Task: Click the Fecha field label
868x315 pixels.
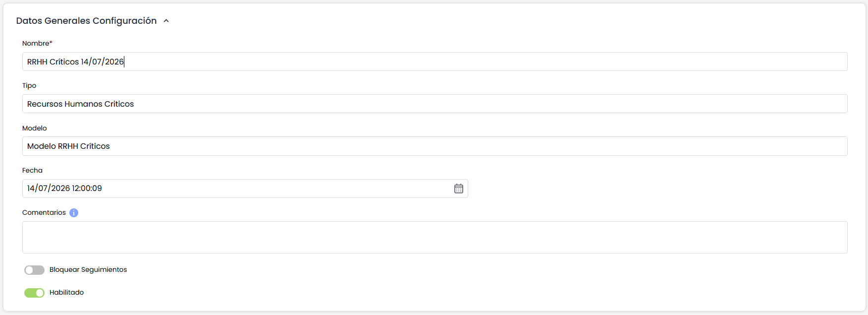Action: (32, 170)
